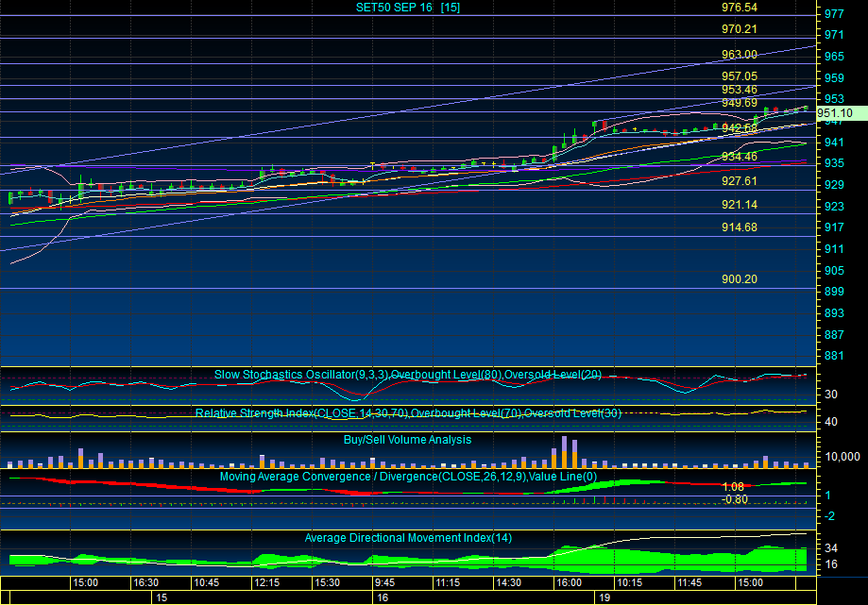Select the 10:45 time axis label
Image resolution: width=868 pixels, height=605 pixels.
(207, 582)
